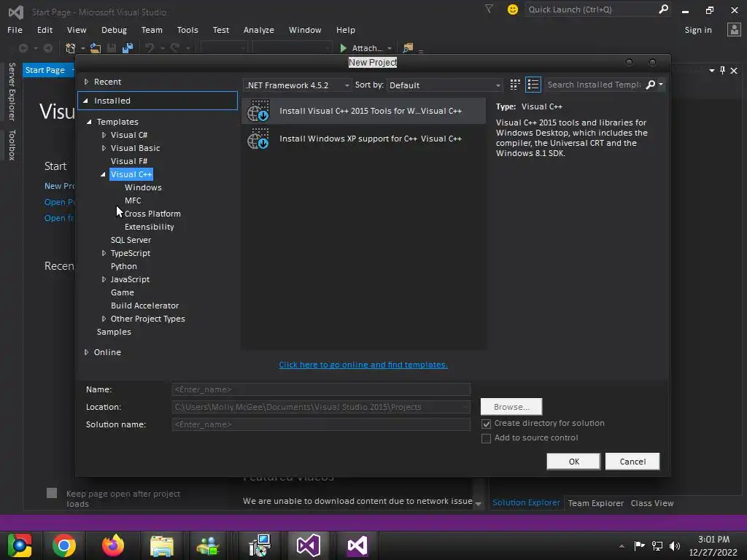
Task: Click the Search Installed Templates box
Action: [x=594, y=85]
